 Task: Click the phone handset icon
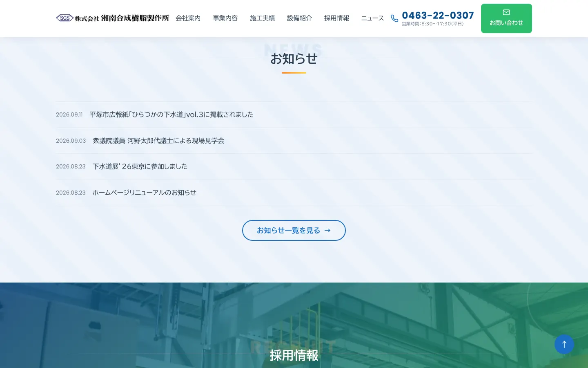tap(394, 18)
